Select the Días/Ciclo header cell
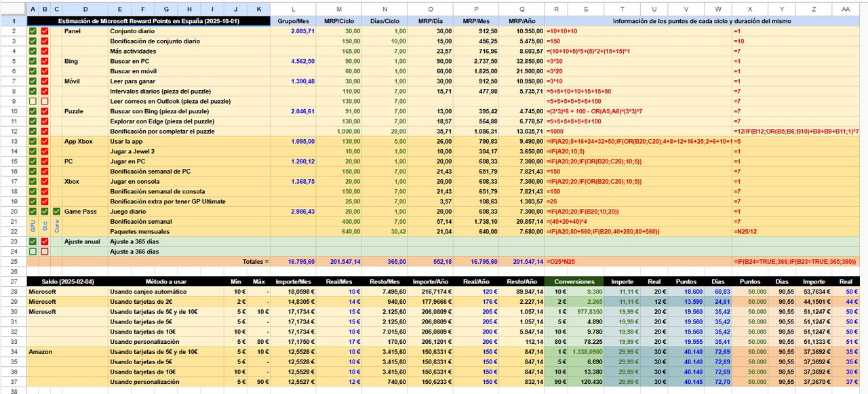Viewport: 868px width, 394px height. point(384,21)
